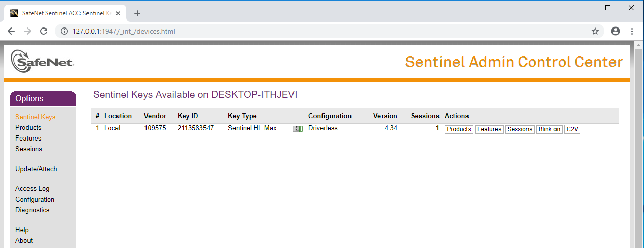Click the Vendor column header
This screenshot has width=644, height=248.
155,116
